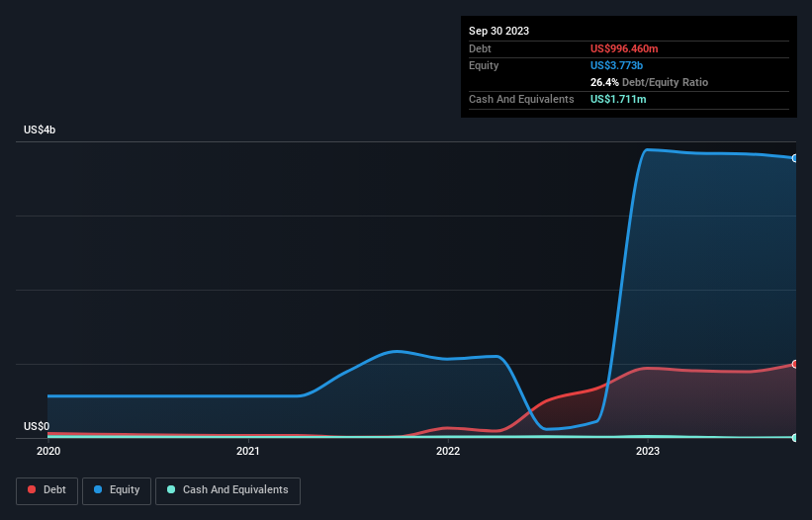
Task: Select the red Debt endpoint marker
Action: click(795, 364)
